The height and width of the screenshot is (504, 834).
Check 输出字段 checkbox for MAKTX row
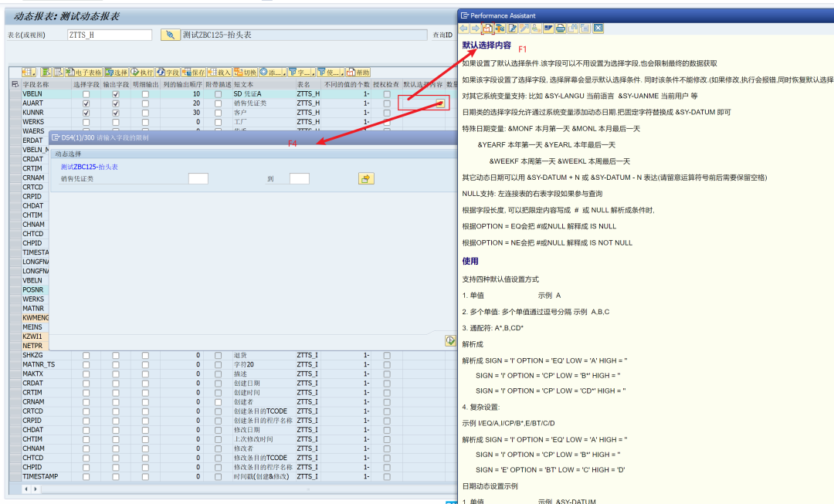[x=115, y=374]
